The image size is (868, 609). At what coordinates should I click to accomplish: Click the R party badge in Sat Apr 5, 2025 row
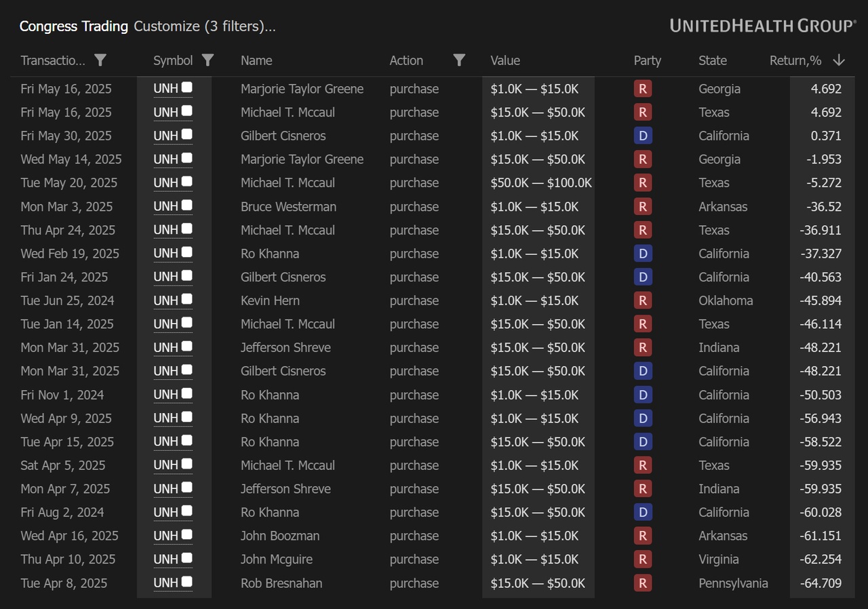coord(642,465)
